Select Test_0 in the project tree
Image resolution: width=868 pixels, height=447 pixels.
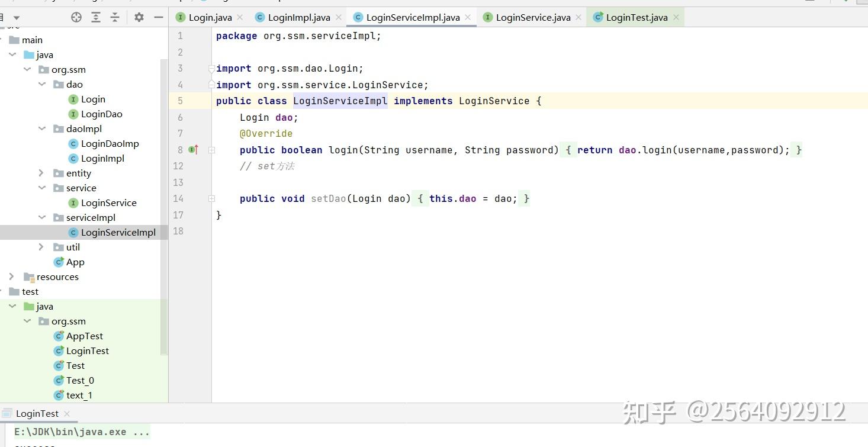80,380
